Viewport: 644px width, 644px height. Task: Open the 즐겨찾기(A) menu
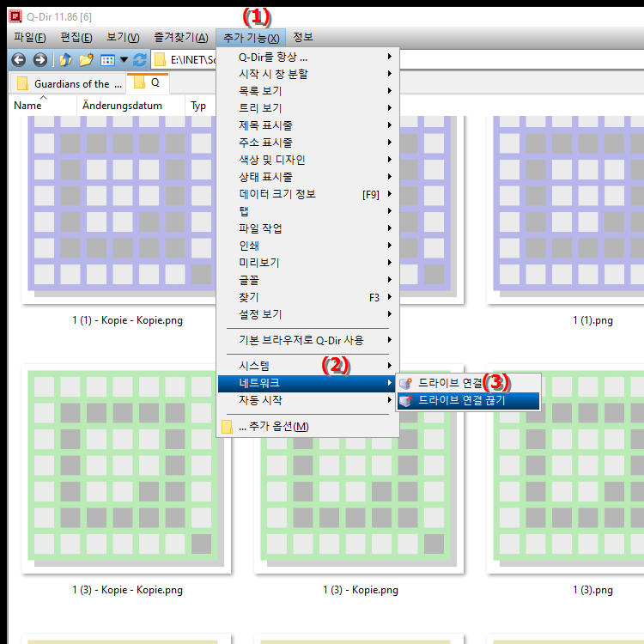click(181, 38)
